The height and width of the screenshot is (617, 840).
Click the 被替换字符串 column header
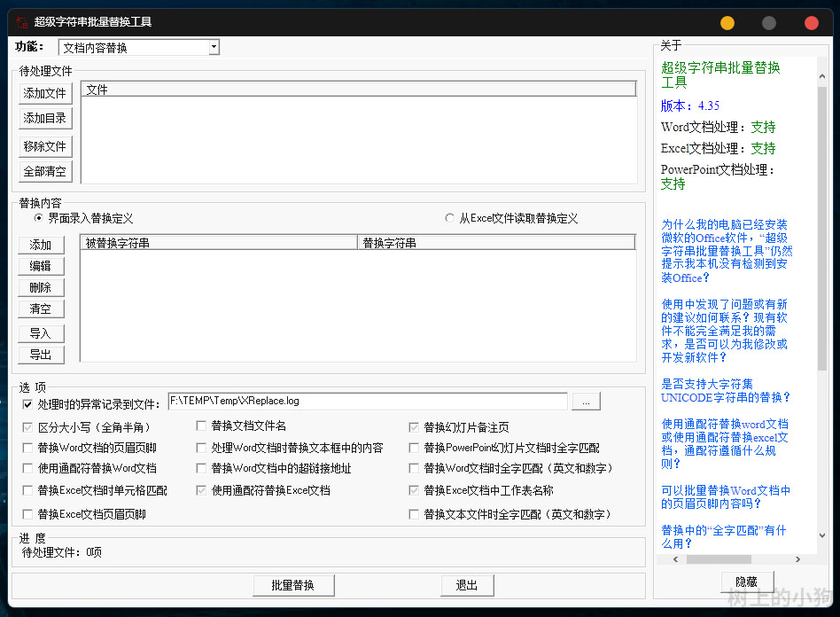click(218, 242)
